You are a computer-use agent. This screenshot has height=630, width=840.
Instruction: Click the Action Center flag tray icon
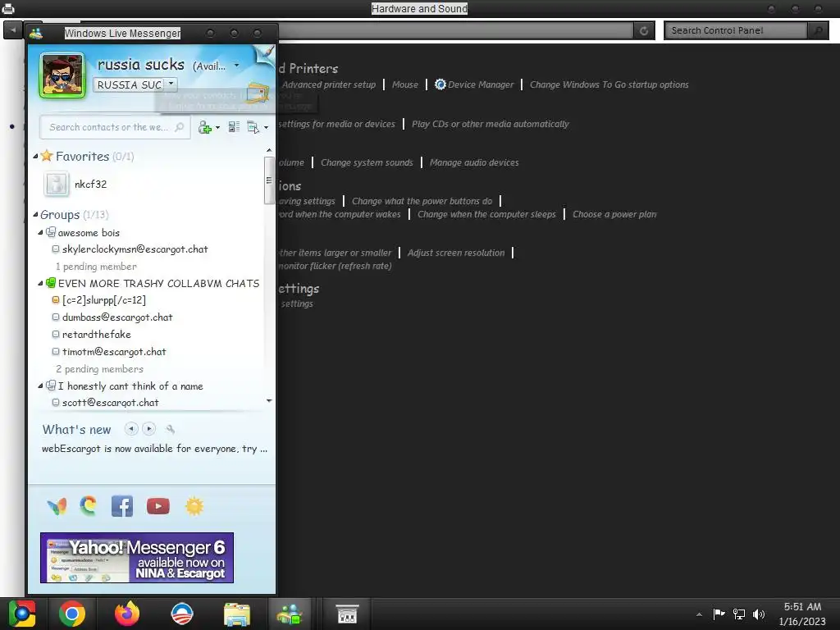[x=719, y=614]
